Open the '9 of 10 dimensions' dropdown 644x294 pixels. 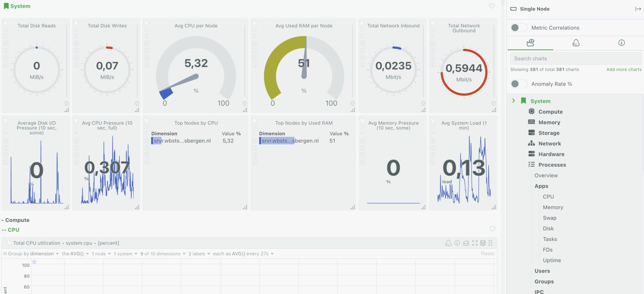click(163, 254)
